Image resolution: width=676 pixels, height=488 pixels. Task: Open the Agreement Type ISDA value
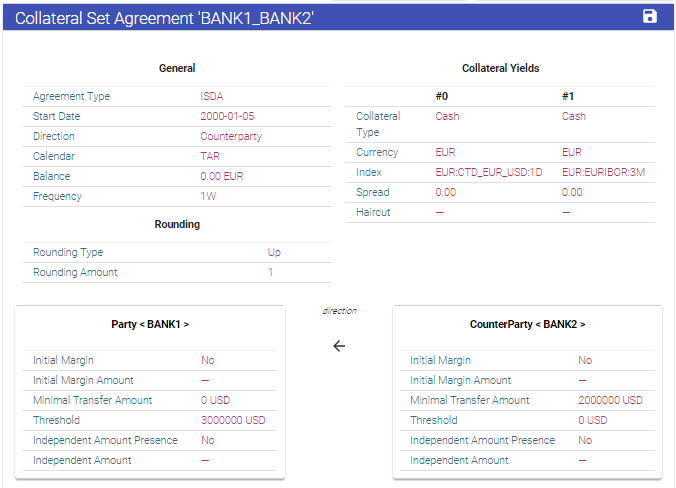[212, 97]
